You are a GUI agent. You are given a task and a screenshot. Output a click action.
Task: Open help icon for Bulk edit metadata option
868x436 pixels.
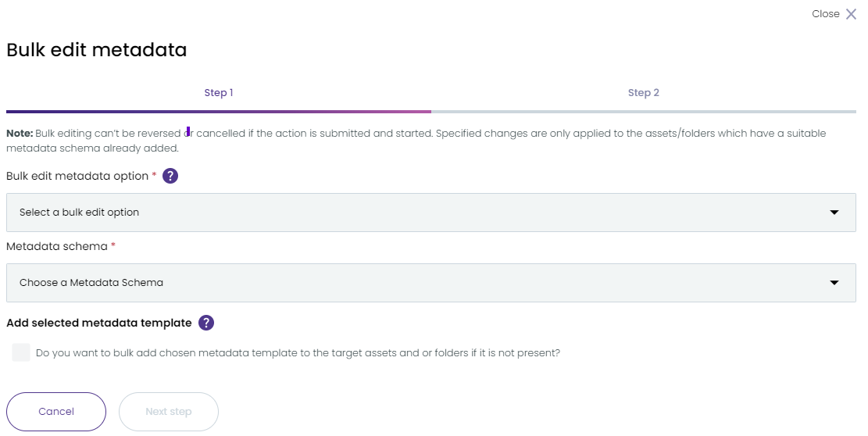click(x=170, y=176)
